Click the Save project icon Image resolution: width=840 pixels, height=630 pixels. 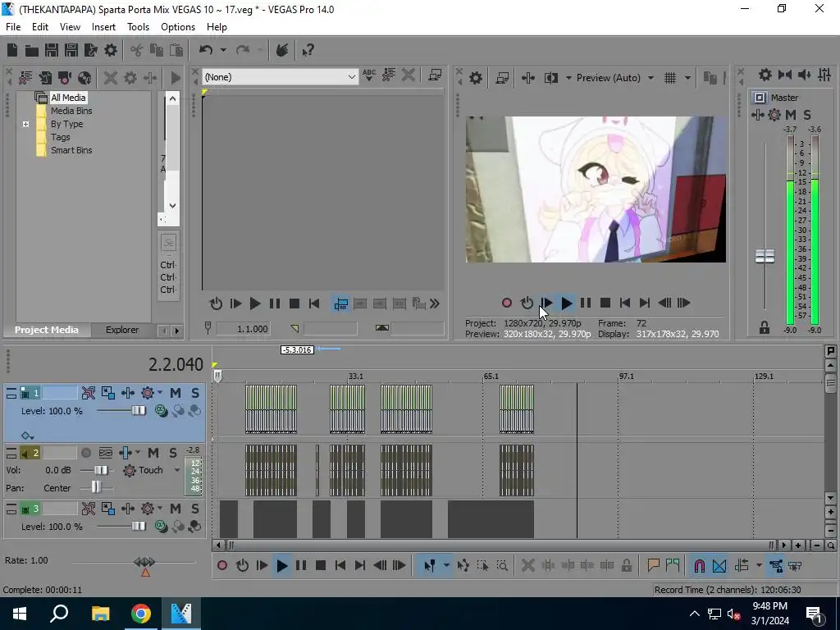52,50
